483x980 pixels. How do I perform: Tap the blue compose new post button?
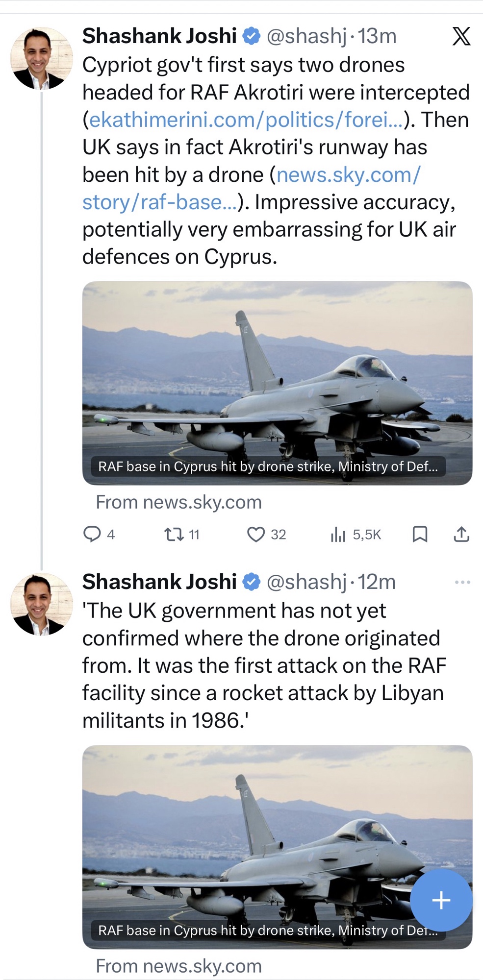441,900
